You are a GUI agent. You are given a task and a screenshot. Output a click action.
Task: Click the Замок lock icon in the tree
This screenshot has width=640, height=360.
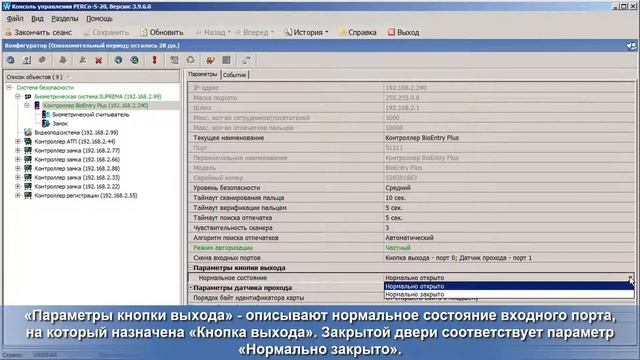point(46,123)
